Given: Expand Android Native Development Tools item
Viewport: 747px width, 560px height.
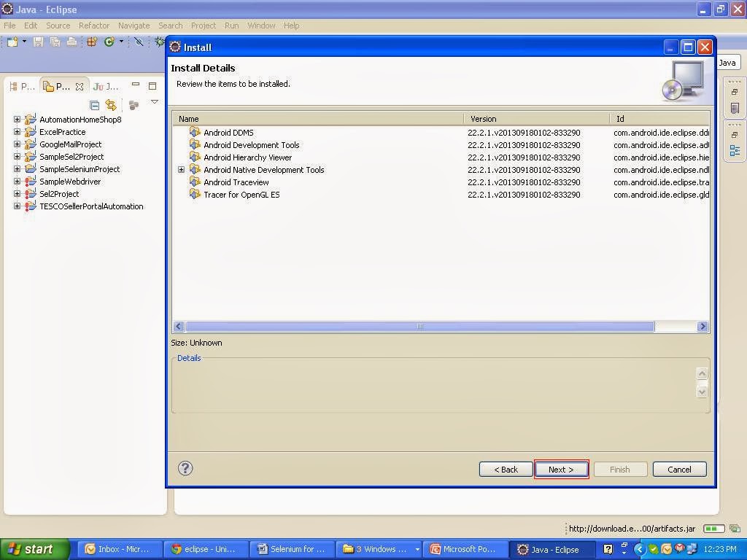Looking at the screenshot, I should [181, 169].
